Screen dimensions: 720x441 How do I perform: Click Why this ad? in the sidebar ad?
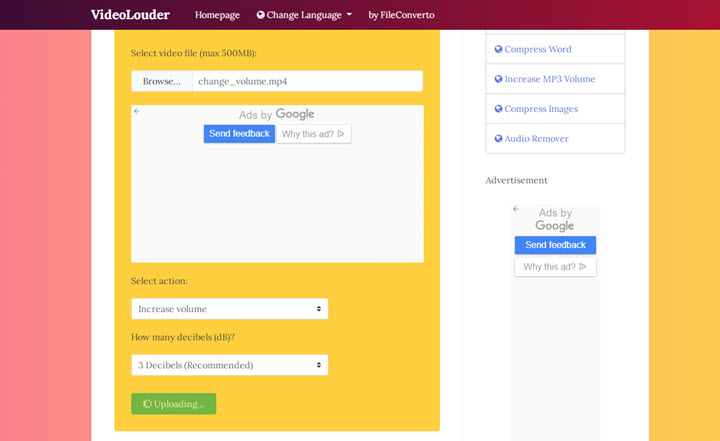(555, 267)
